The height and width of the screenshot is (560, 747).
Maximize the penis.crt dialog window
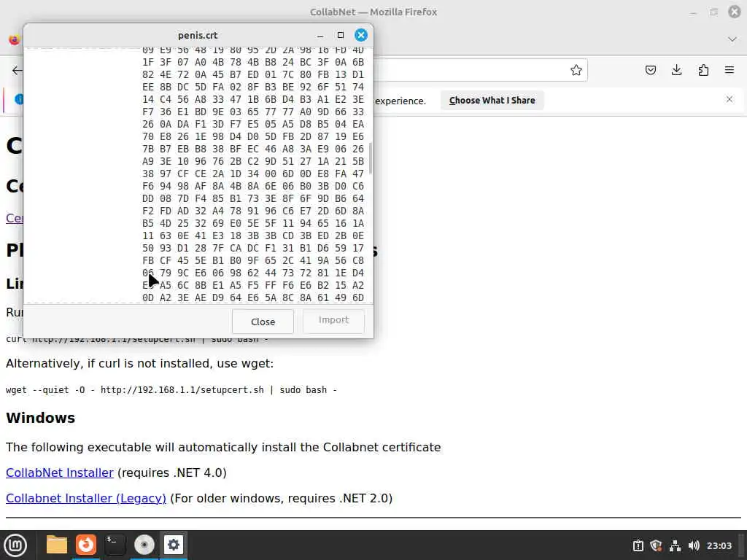coord(340,35)
